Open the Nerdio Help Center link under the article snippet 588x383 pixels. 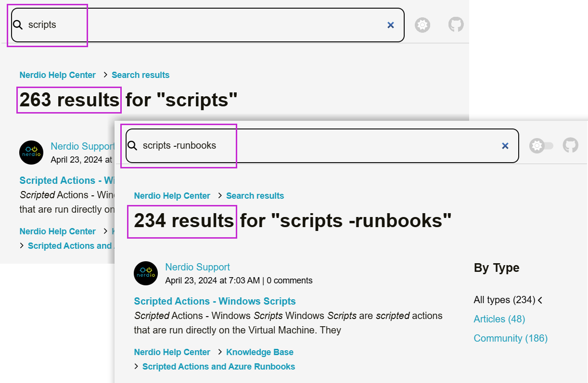(x=172, y=352)
